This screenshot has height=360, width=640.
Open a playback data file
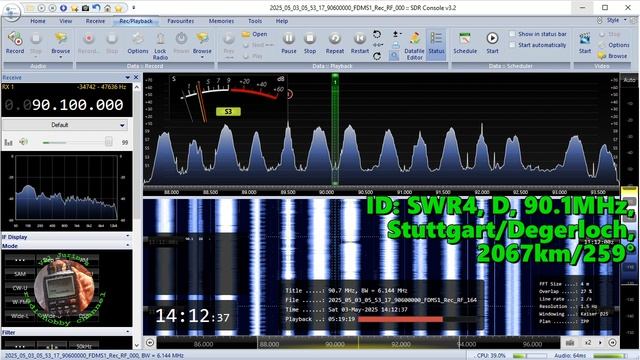coord(254,34)
